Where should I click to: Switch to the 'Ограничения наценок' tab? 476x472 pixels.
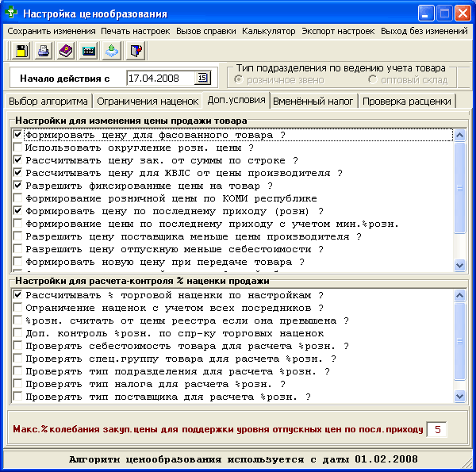pyautogui.click(x=148, y=102)
